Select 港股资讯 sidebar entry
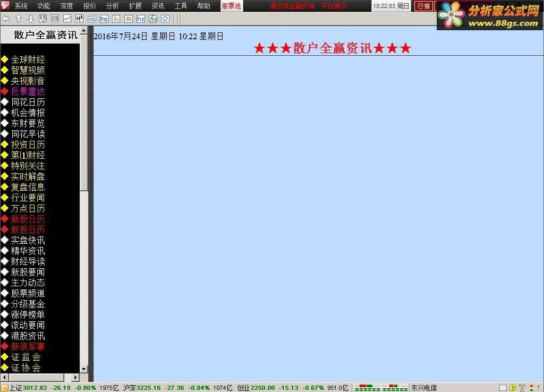 coord(28,336)
